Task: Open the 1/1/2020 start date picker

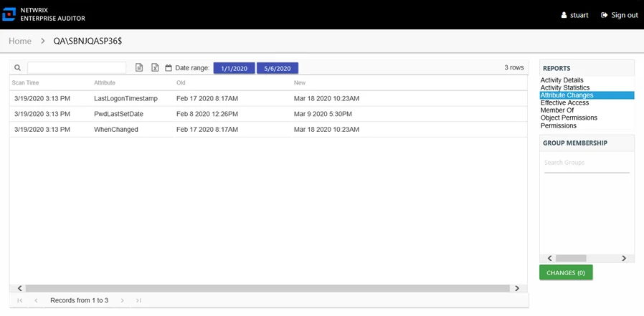Action: pos(234,68)
